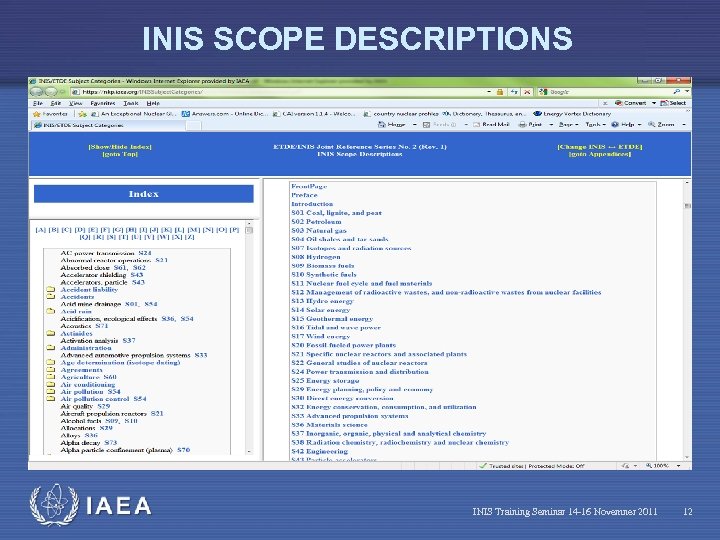Click S73 code beside Alpha decay
The width and height of the screenshot is (720, 540).
(x=110, y=443)
